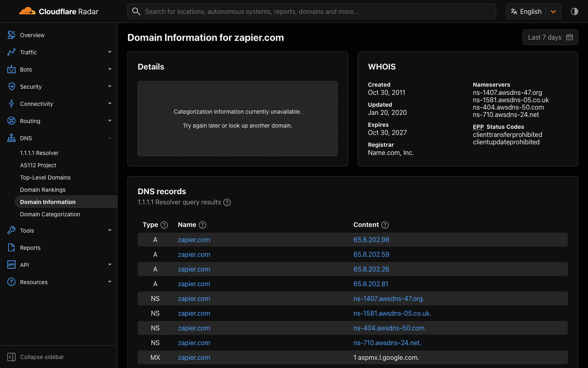Click the Collapse sidebar icon

(x=11, y=357)
